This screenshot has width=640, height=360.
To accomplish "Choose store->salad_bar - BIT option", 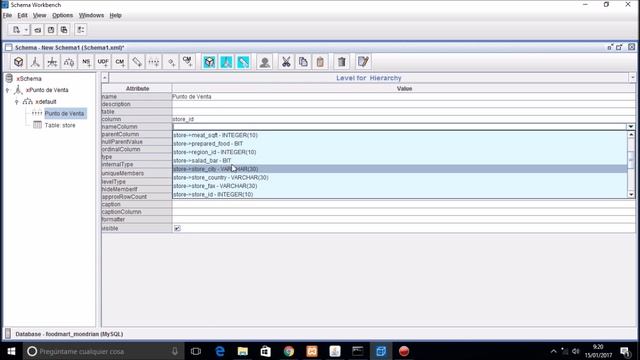I will tap(400, 160).
